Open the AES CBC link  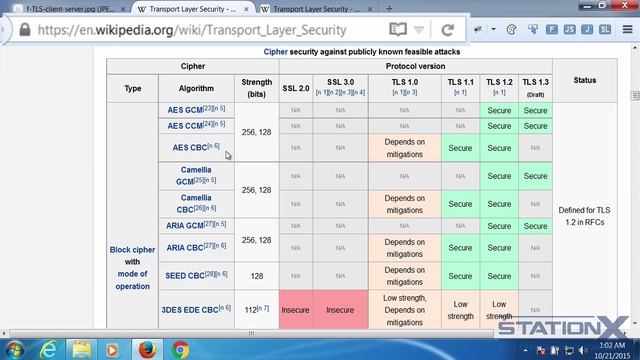click(x=189, y=148)
